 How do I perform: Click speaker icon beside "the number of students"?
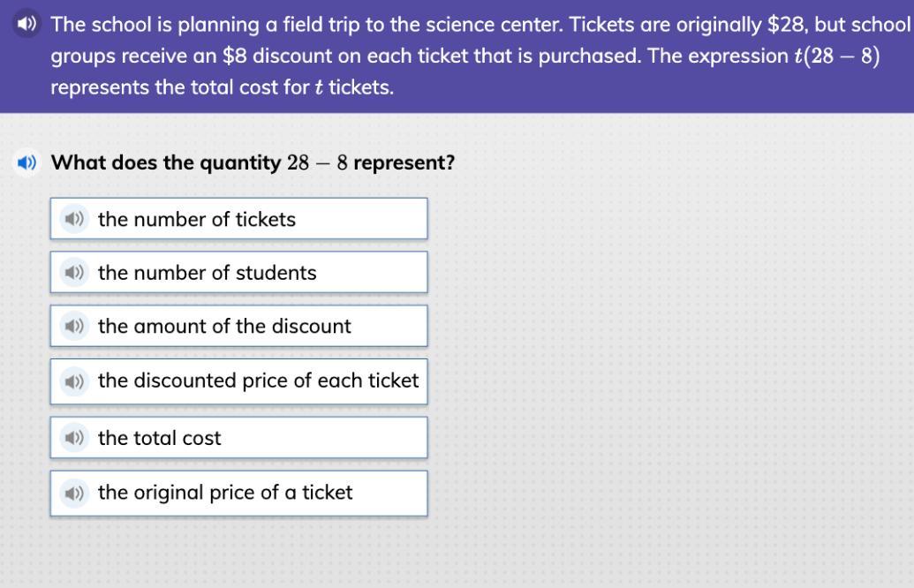tap(74, 273)
